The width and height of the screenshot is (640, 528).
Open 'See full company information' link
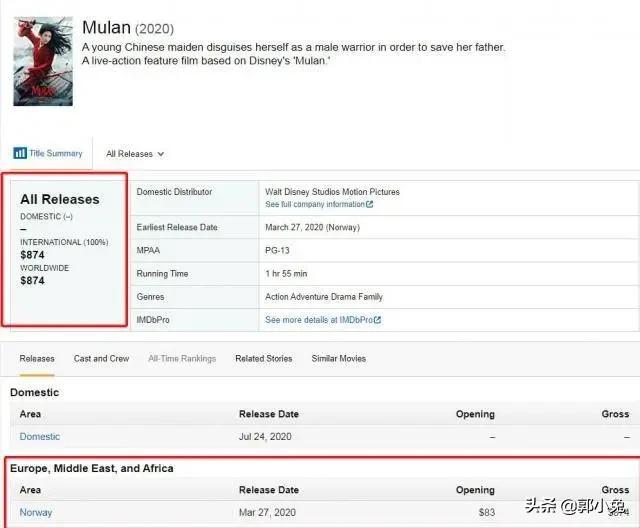(x=315, y=204)
